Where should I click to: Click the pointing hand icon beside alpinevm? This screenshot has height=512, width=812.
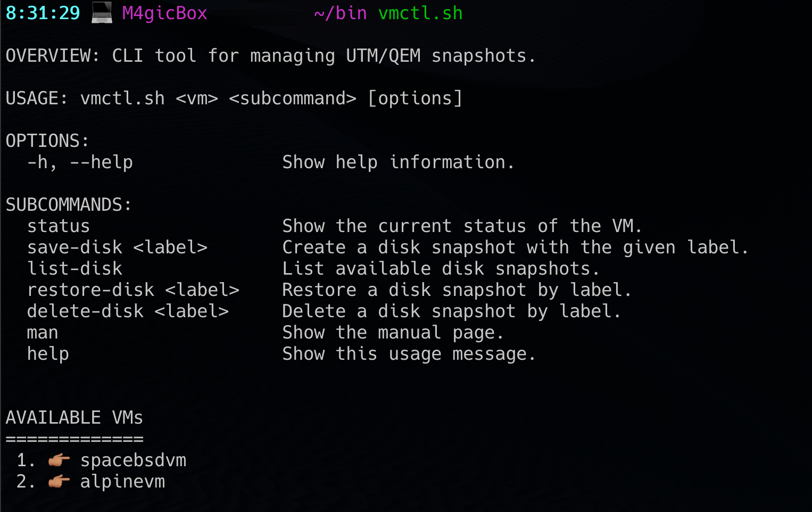coord(59,481)
